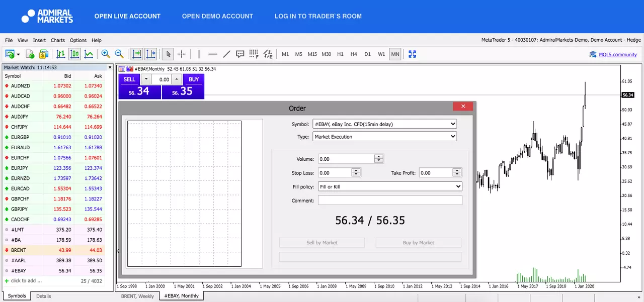Set chart timeframe to H4
The width and height of the screenshot is (644, 302).
(x=354, y=54)
